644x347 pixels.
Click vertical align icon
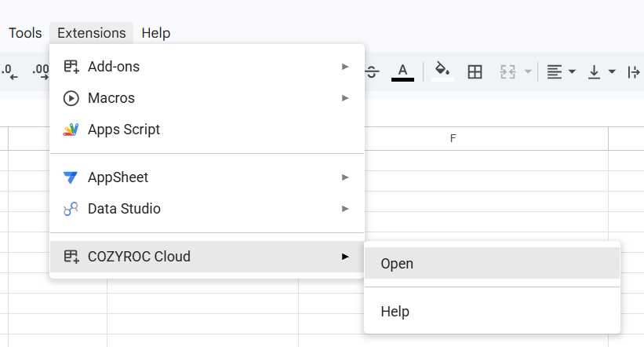(x=594, y=72)
